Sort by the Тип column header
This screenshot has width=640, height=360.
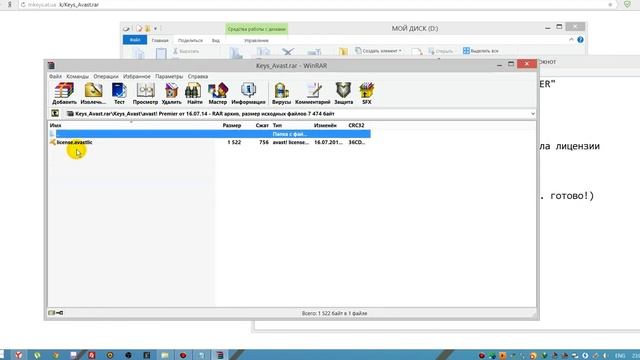point(277,125)
